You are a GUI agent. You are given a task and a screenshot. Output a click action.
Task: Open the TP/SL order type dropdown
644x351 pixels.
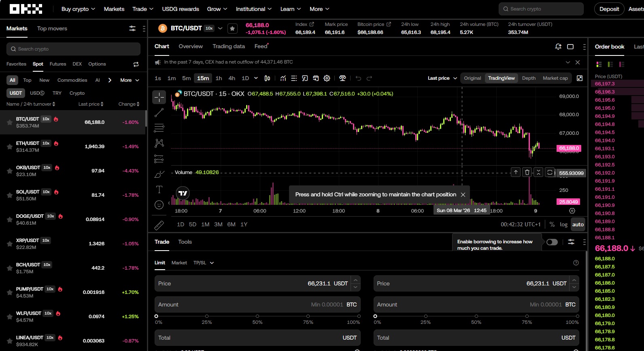[204, 263]
